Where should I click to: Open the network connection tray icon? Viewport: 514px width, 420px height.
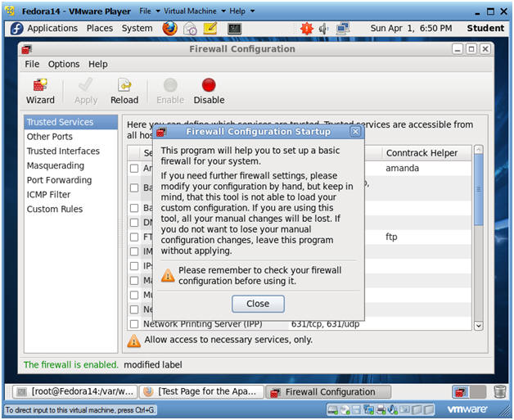[343, 29]
